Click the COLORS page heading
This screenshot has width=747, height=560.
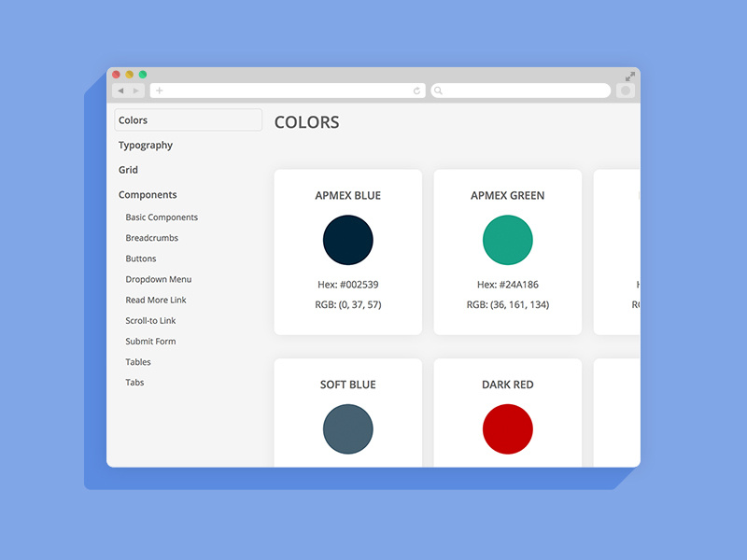307,122
